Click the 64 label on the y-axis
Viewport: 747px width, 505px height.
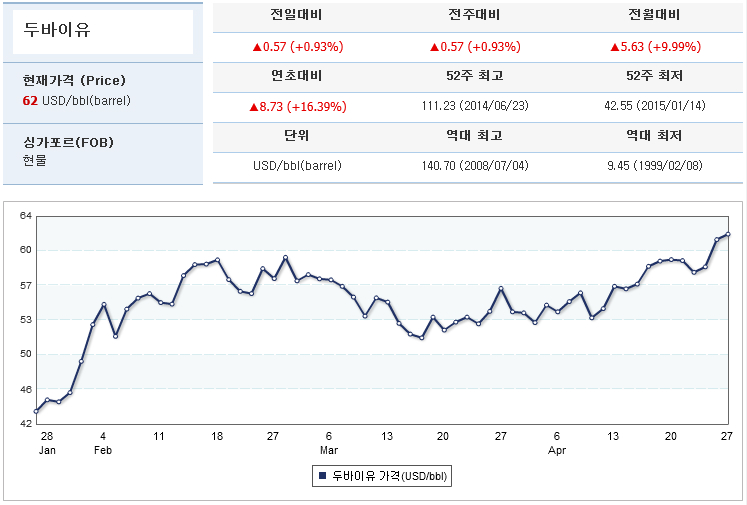[26, 216]
